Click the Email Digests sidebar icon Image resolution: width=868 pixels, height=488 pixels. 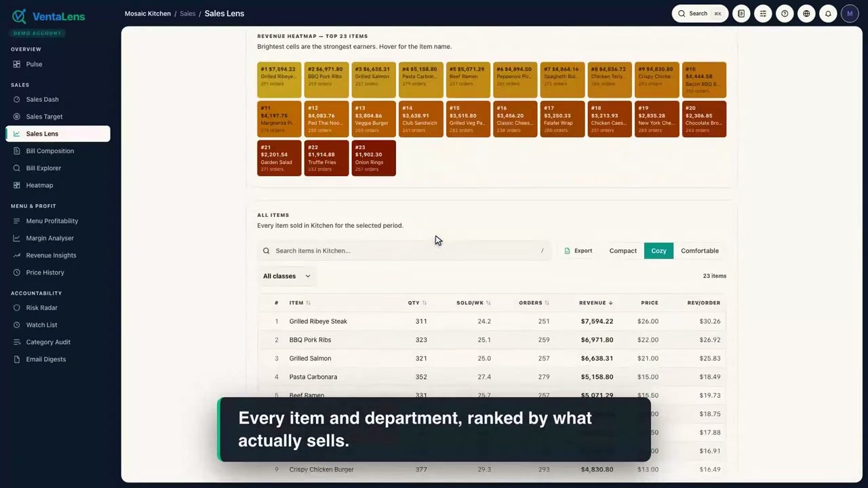coord(17,359)
